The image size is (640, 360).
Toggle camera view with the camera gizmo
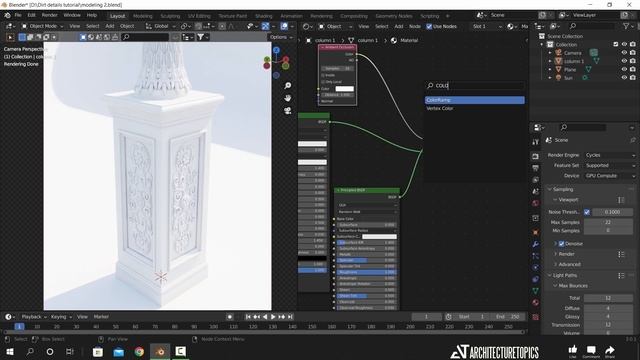point(288,111)
